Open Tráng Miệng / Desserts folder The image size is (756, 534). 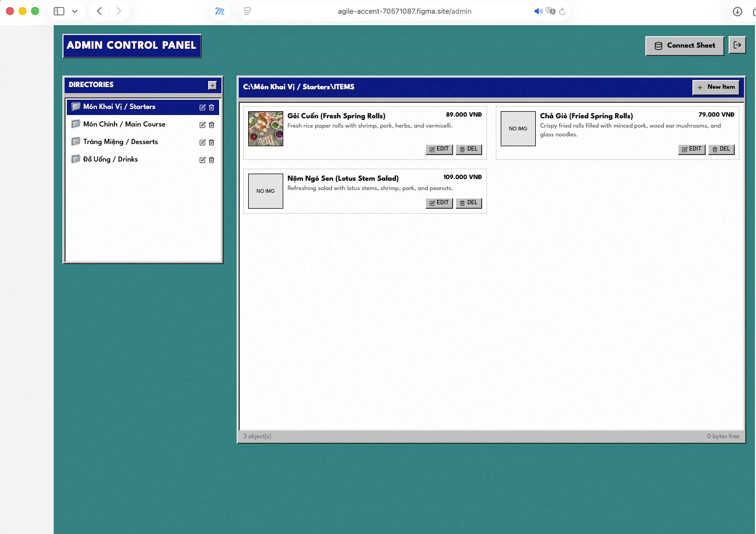(x=143, y=142)
